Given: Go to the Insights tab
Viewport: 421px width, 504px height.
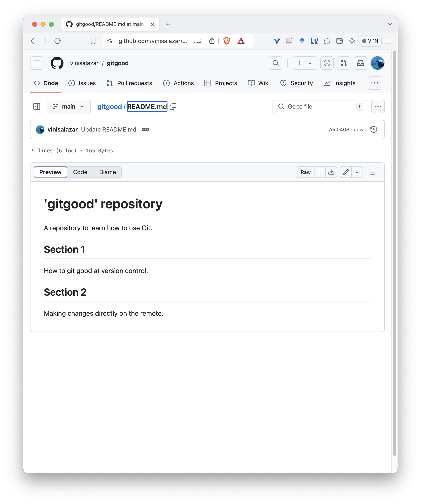Looking at the screenshot, I should (339, 83).
